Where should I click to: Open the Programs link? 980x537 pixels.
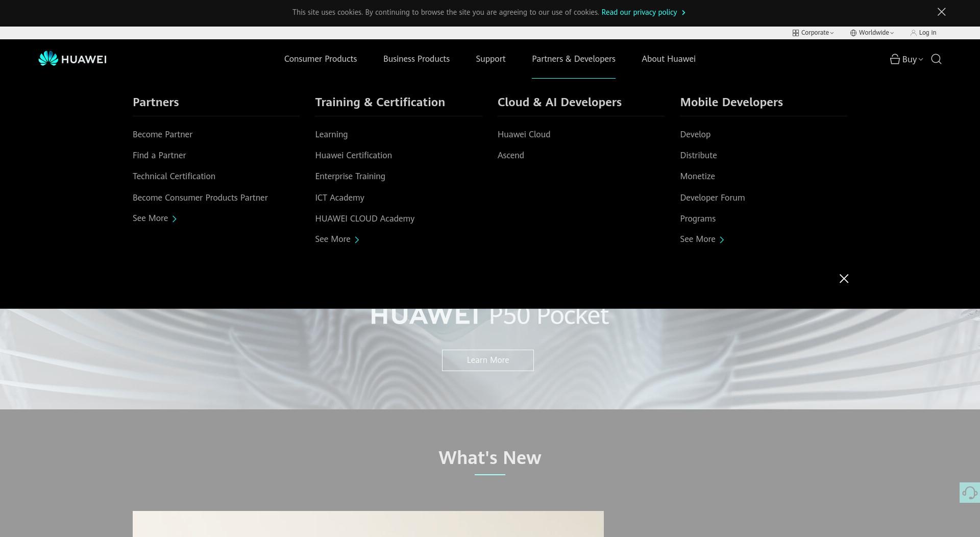click(698, 218)
